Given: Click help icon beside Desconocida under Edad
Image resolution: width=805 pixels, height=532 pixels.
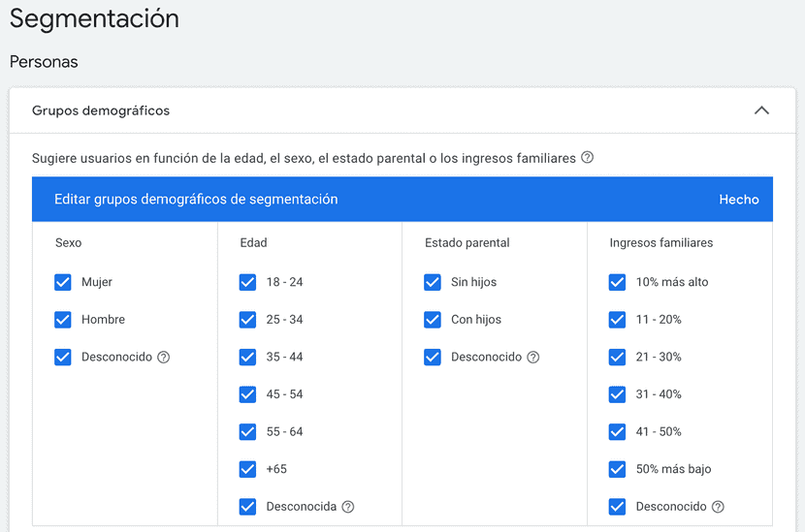Looking at the screenshot, I should 348,507.
